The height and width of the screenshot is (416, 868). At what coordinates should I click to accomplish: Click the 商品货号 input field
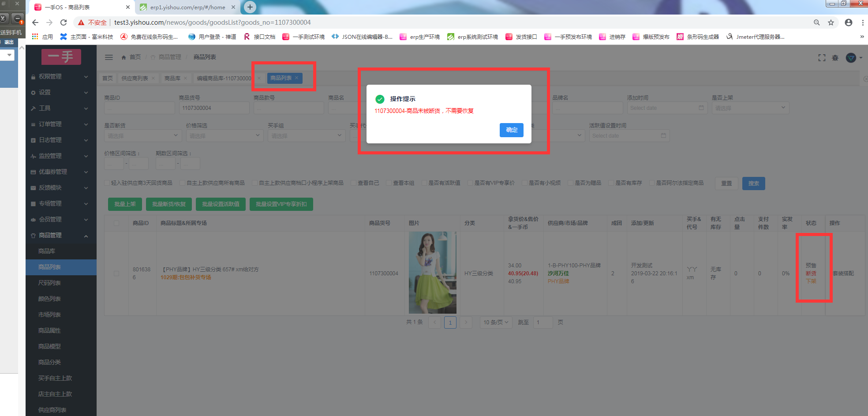coord(214,108)
